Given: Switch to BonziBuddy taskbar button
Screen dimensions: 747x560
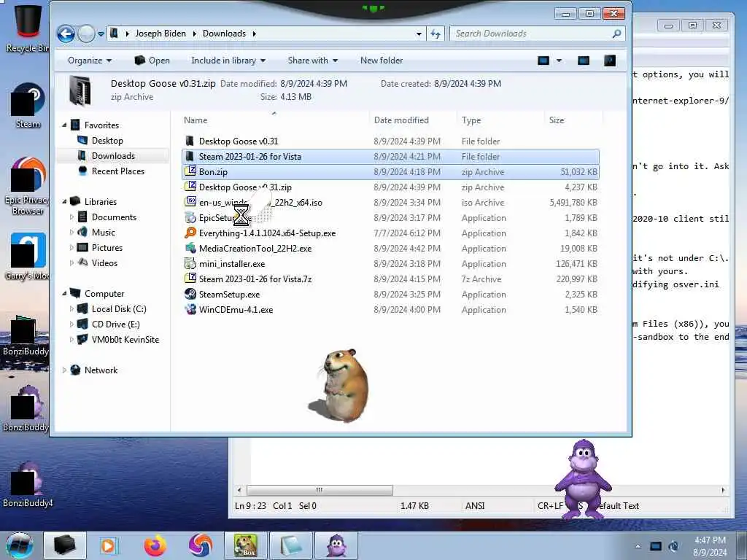Looking at the screenshot, I should click(336, 545).
